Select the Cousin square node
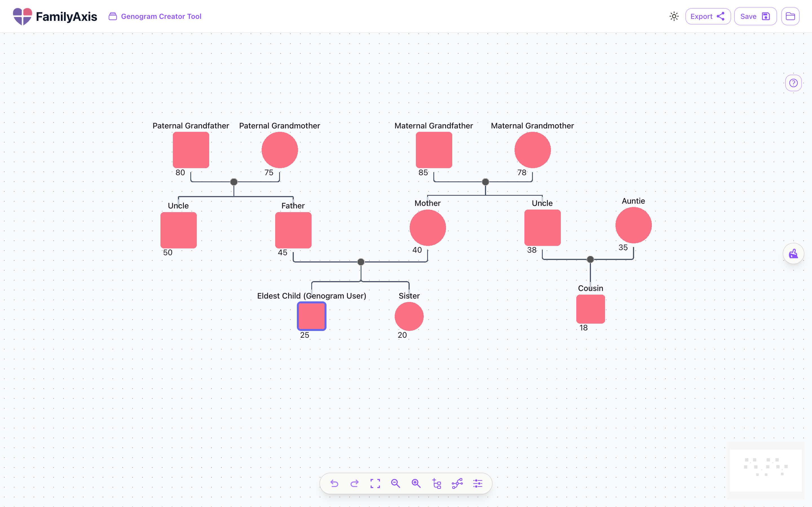 [590, 309]
